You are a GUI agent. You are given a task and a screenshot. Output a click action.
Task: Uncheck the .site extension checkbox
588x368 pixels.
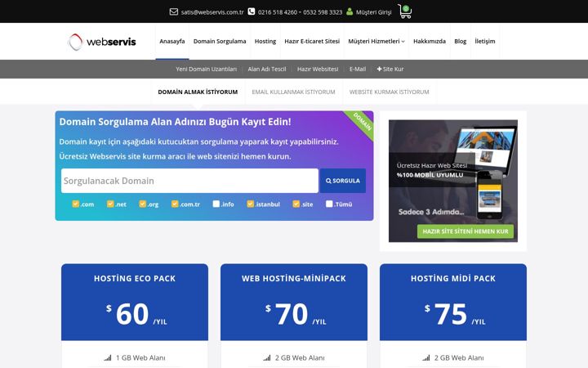coord(296,204)
